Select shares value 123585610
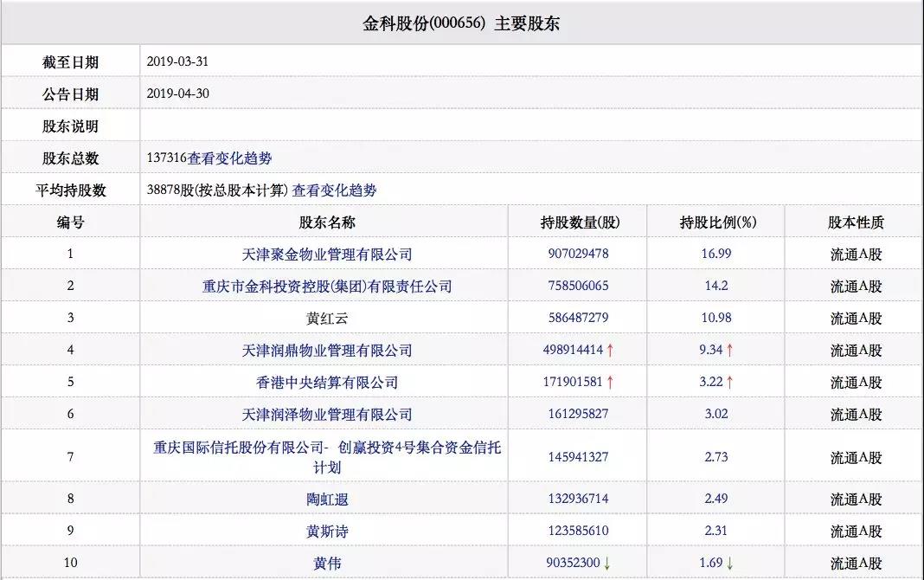This screenshot has height=580, width=924. tap(578, 531)
